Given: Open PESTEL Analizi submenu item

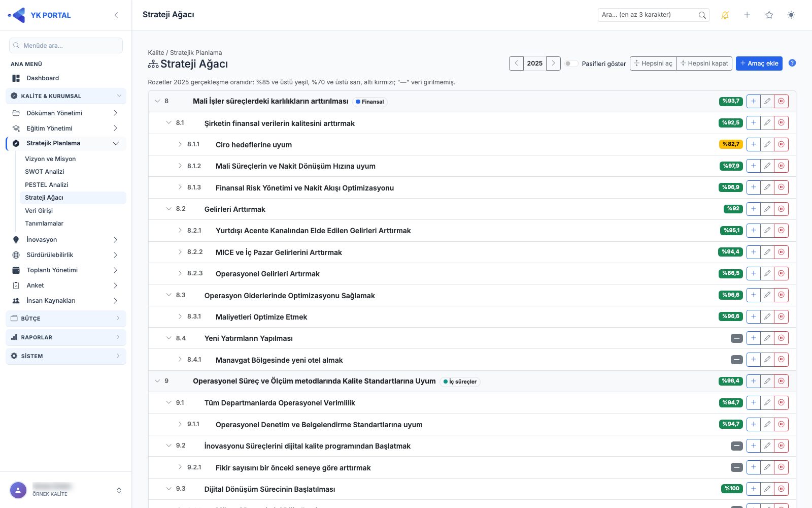Looking at the screenshot, I should pyautogui.click(x=47, y=185).
